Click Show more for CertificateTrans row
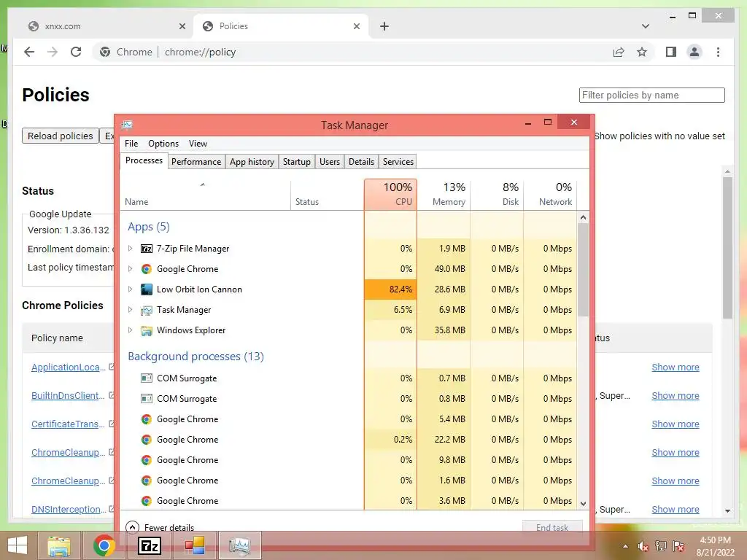This screenshot has width=747, height=560. pyautogui.click(x=675, y=424)
